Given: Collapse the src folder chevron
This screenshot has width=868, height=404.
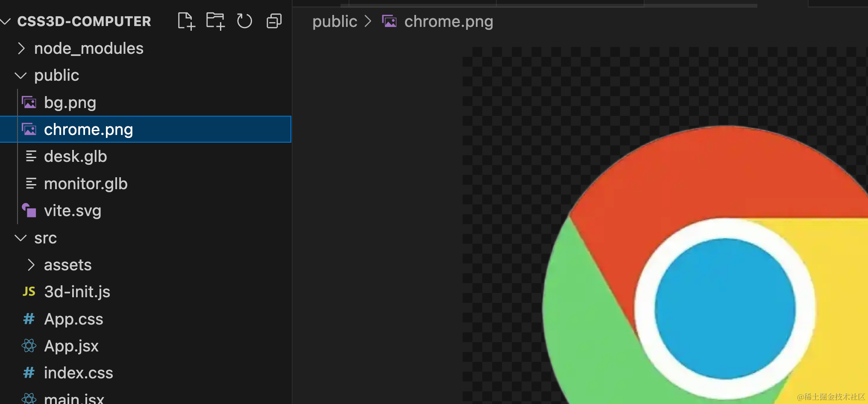Looking at the screenshot, I should [21, 238].
